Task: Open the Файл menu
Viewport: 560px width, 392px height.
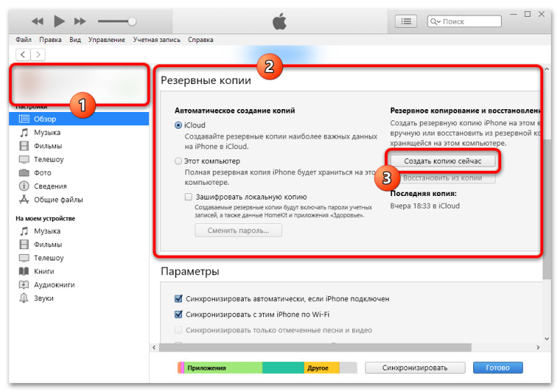Action: (x=24, y=40)
